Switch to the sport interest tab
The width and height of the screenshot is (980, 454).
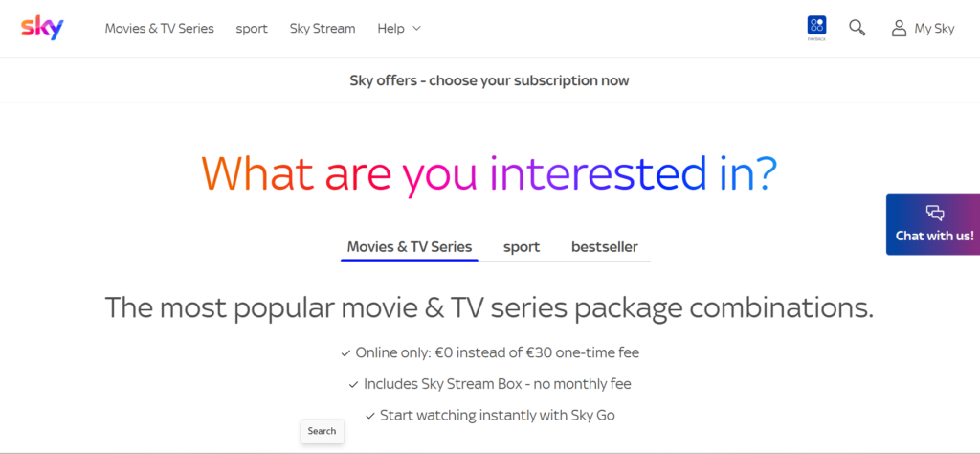(x=522, y=247)
